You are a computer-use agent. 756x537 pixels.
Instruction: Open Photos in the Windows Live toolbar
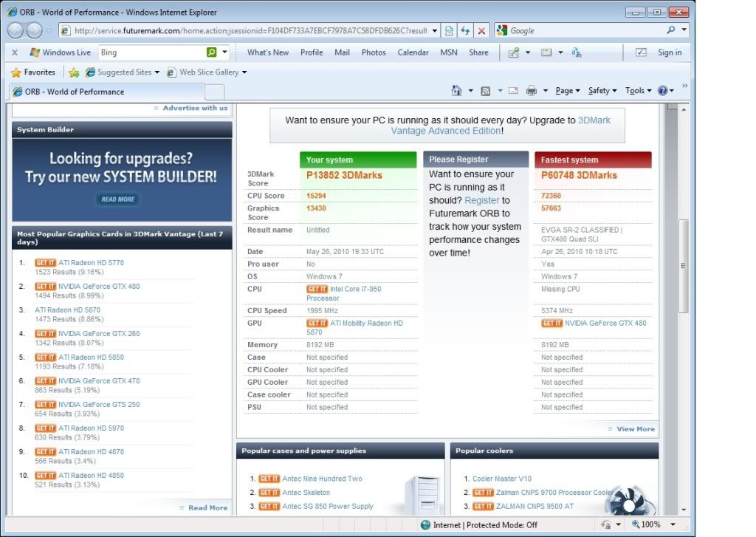click(374, 52)
